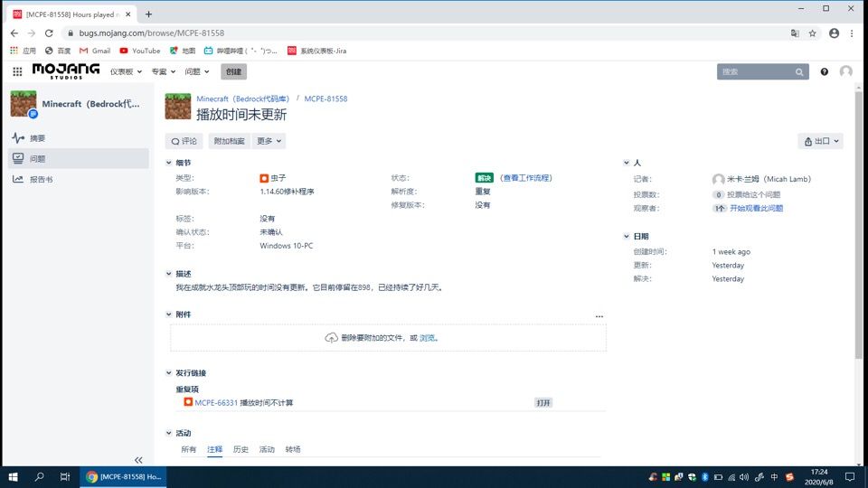Select the 转场 transitions tab
This screenshot has height=488, width=868.
pyautogui.click(x=293, y=449)
